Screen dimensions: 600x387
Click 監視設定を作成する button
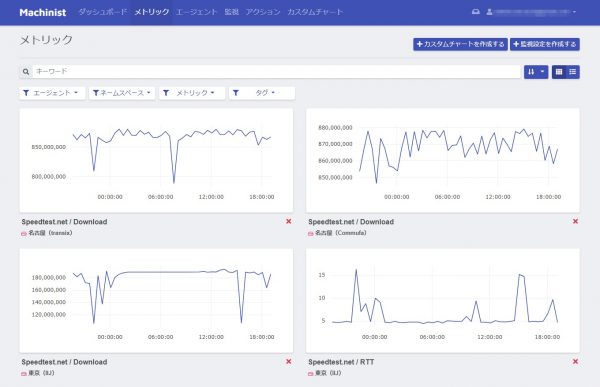[545, 44]
